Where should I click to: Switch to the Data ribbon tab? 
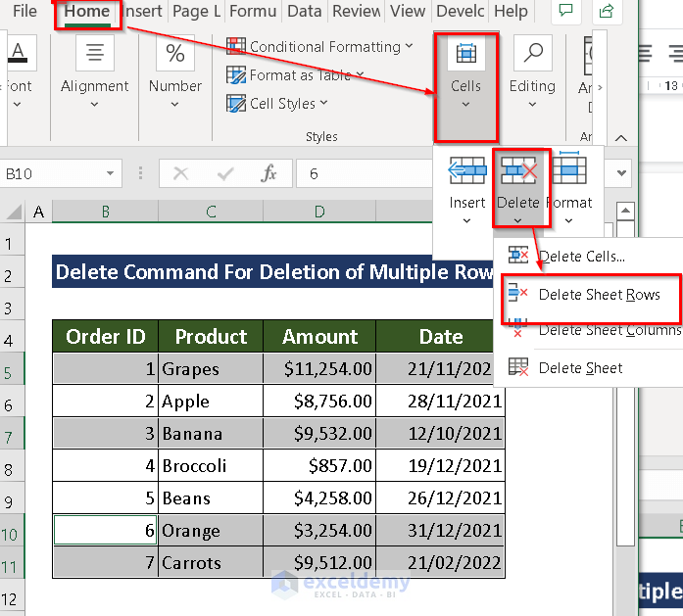pyautogui.click(x=305, y=12)
